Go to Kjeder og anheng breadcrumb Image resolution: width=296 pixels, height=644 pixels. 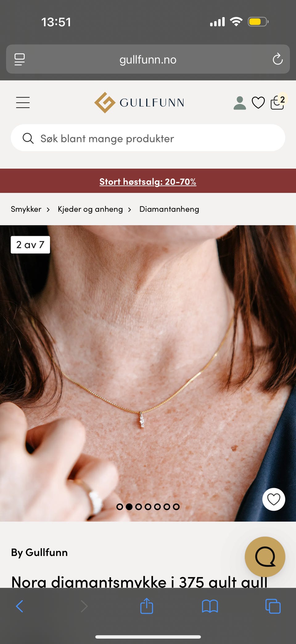[x=90, y=209]
